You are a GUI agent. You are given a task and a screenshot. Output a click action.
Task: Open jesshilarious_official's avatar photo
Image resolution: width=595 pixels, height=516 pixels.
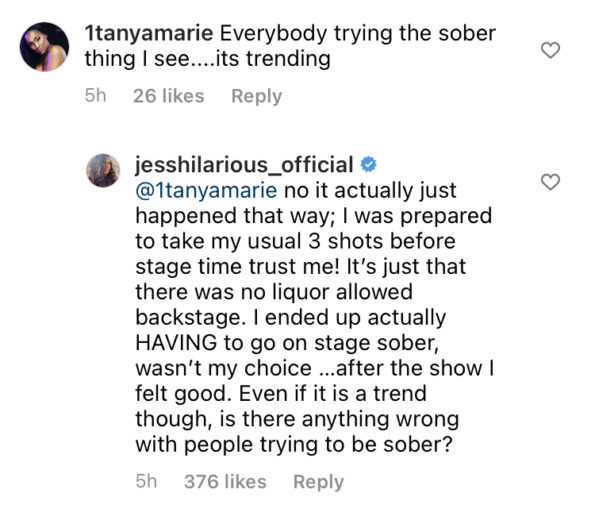click(103, 170)
